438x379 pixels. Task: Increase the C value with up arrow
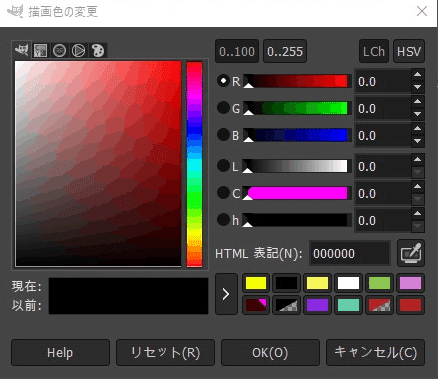coord(417,186)
